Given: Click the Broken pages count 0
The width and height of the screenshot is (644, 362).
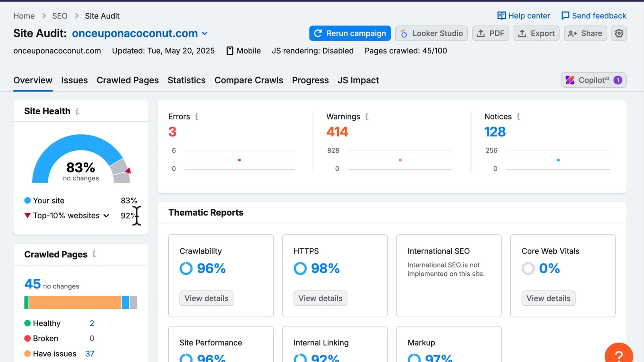Looking at the screenshot, I should click(92, 339).
